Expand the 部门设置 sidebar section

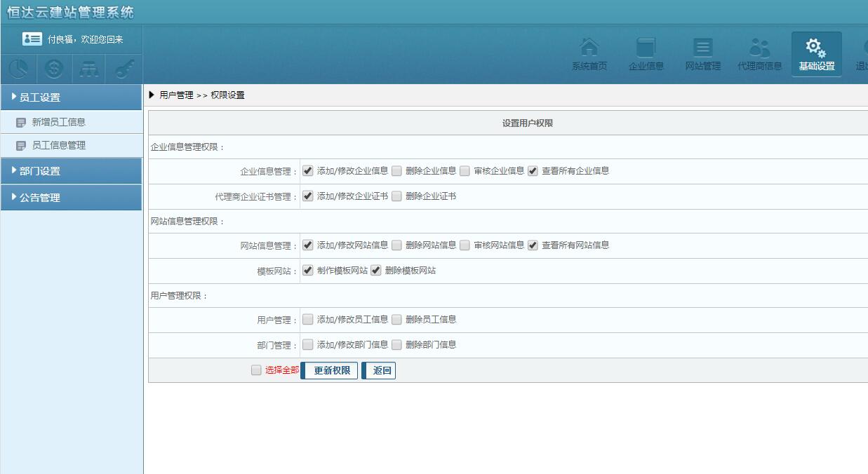tap(71, 171)
